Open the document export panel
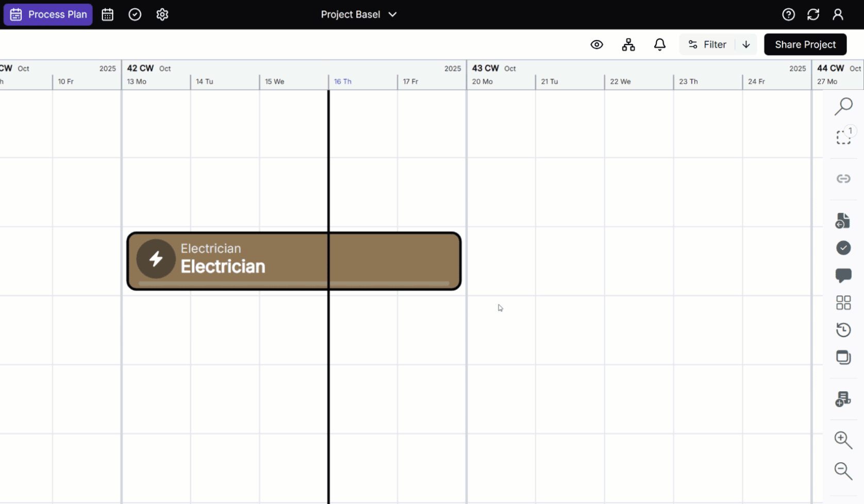 [844, 220]
